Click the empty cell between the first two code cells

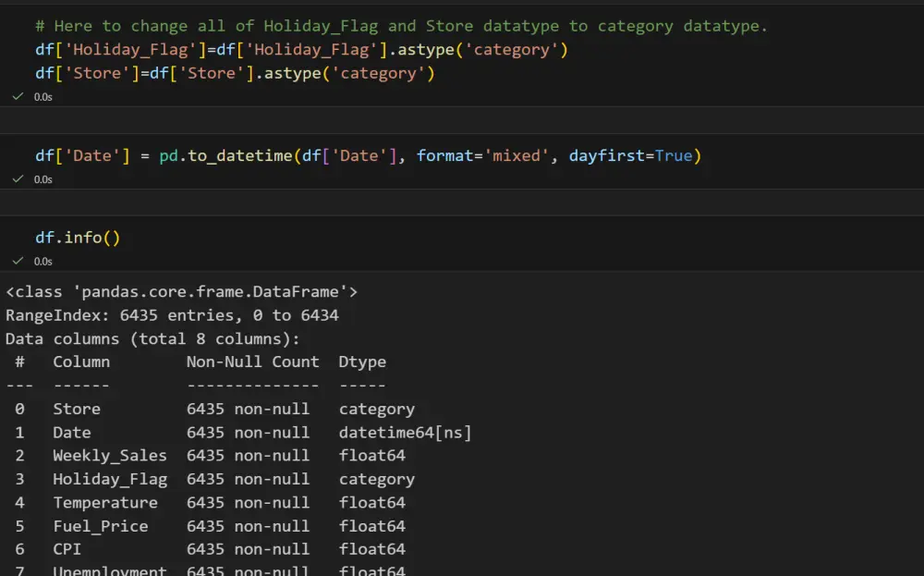pos(462,119)
